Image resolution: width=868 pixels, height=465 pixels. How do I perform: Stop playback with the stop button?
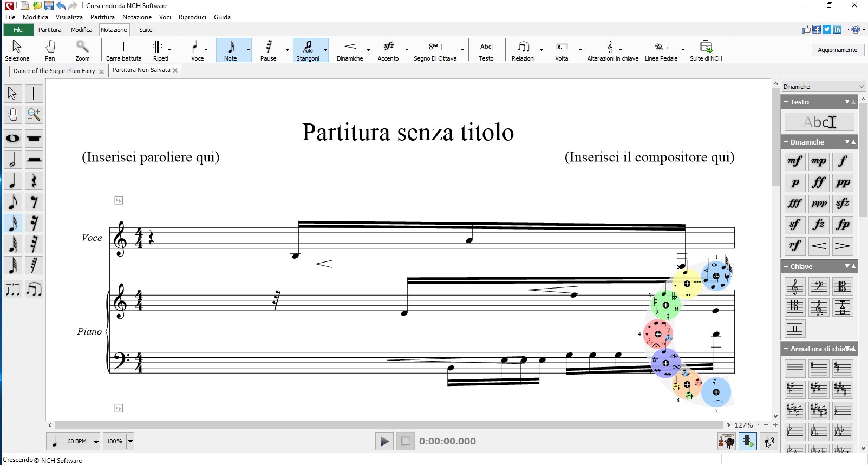tap(405, 441)
